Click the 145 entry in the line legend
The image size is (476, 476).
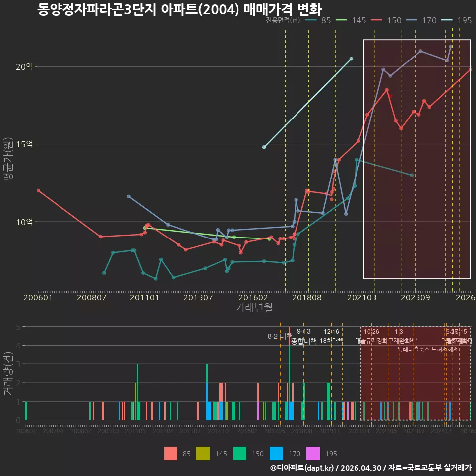pos(351,20)
